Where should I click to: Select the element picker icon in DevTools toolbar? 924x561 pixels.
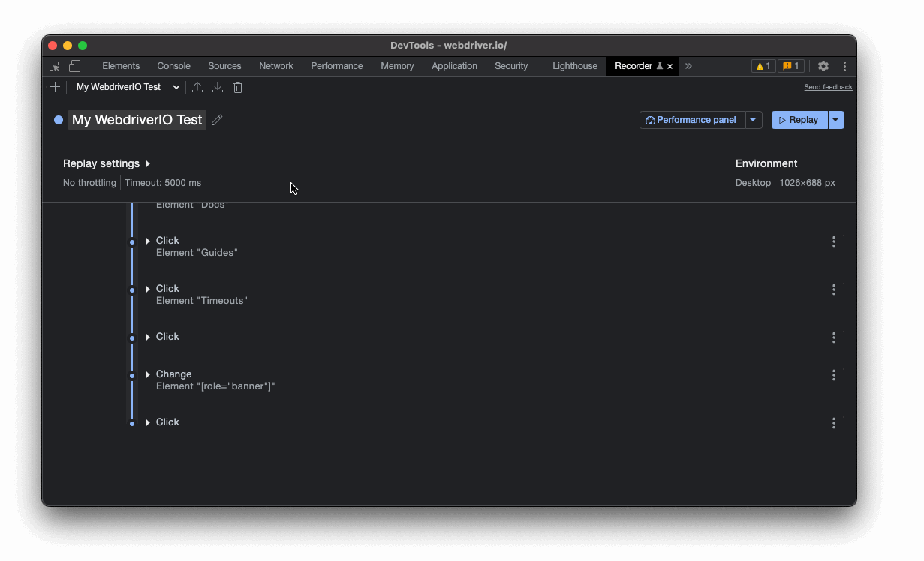tap(54, 66)
